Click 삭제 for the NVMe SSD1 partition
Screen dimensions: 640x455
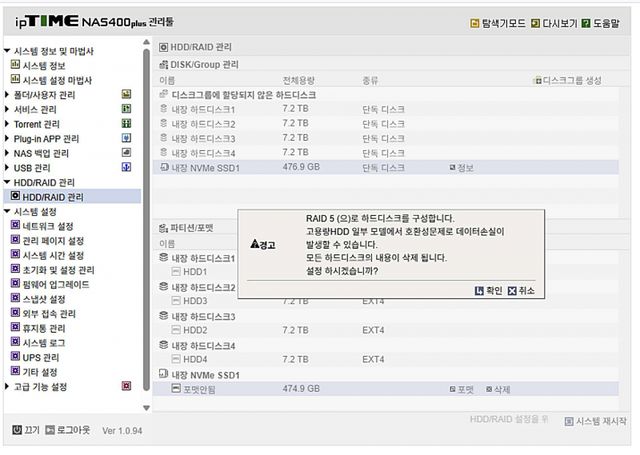[x=498, y=389]
